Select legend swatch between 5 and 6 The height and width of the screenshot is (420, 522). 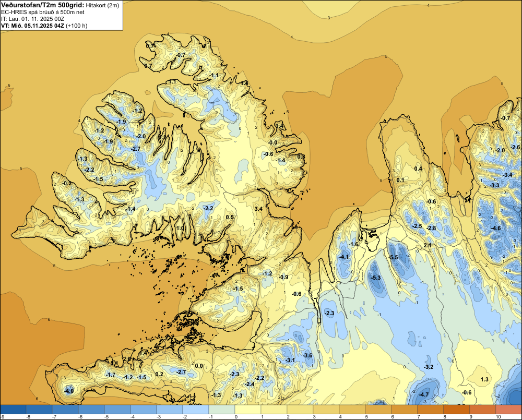click(x=378, y=410)
